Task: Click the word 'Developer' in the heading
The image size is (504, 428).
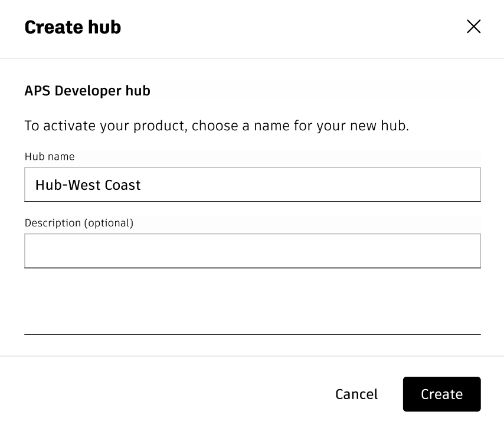Action: click(85, 91)
